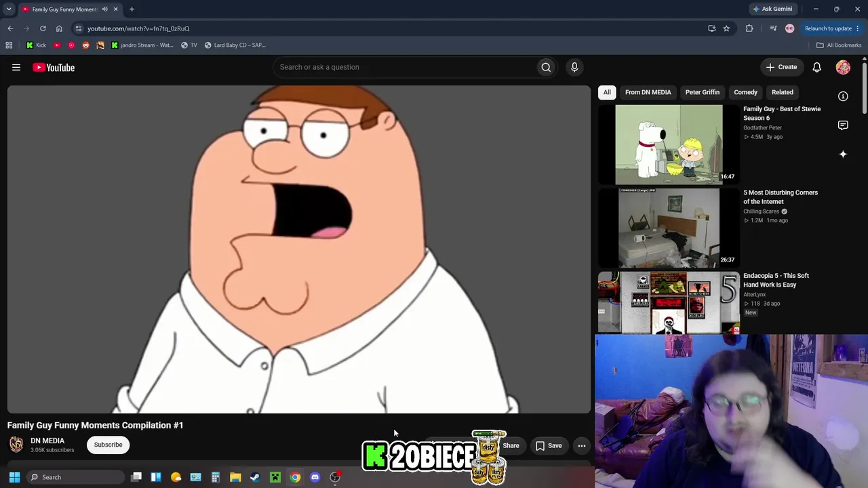Expand the Chrome tab search dropdown

(x=9, y=9)
